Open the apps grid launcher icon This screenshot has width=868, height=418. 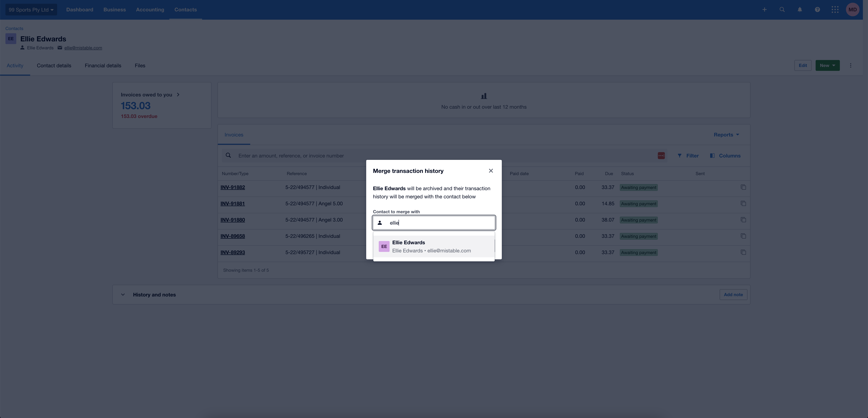(835, 10)
